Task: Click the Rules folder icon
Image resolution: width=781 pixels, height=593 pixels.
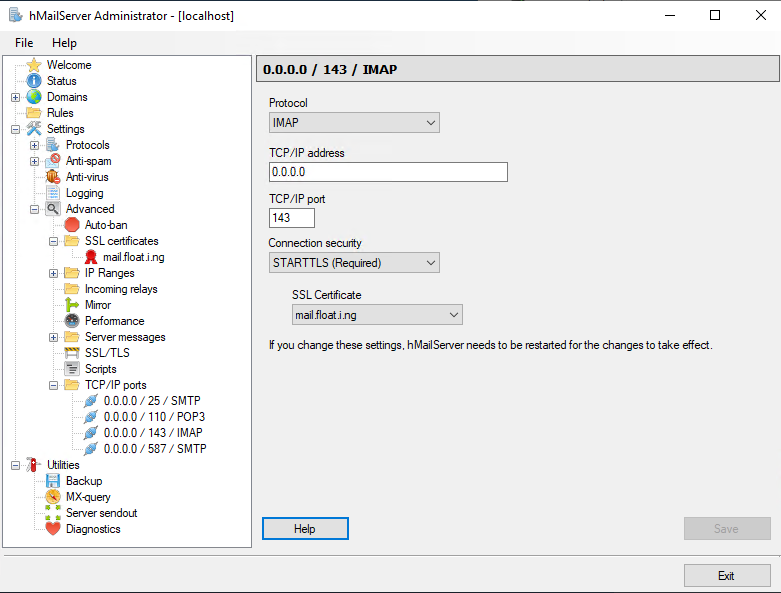Action: [x=34, y=113]
